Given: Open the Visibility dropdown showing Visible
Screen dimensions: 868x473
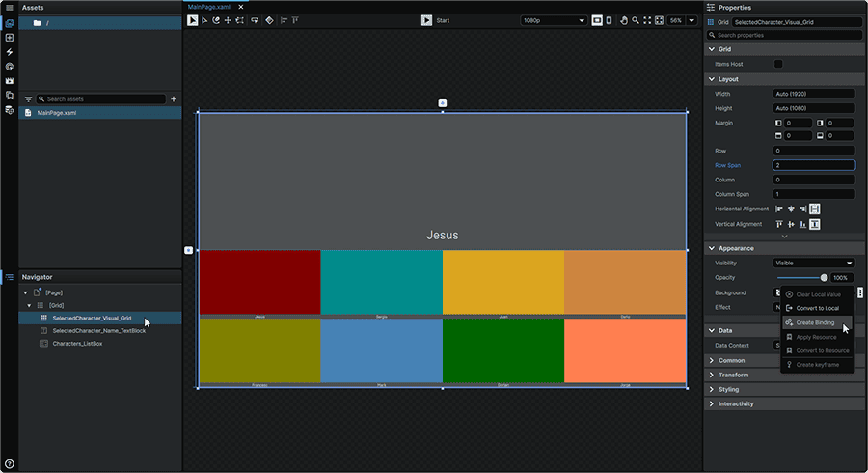Looking at the screenshot, I should 814,264.
